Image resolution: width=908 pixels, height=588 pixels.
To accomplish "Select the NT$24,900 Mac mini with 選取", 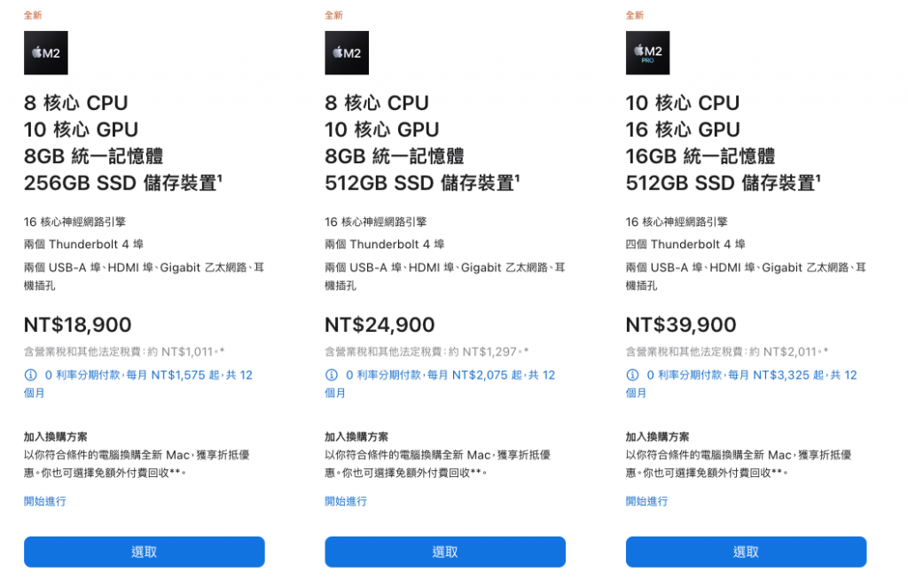I will coord(445,552).
